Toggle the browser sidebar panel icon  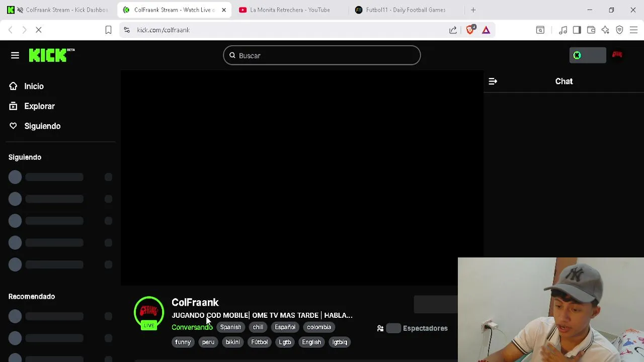577,30
